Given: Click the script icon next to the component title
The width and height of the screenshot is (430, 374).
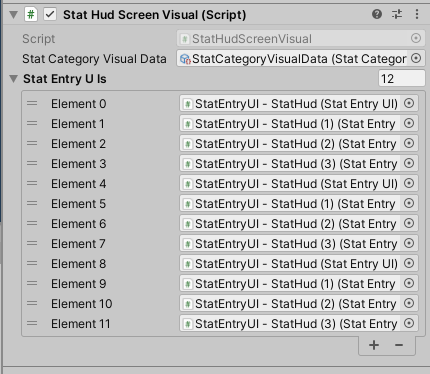Looking at the screenshot, I should pos(31,15).
